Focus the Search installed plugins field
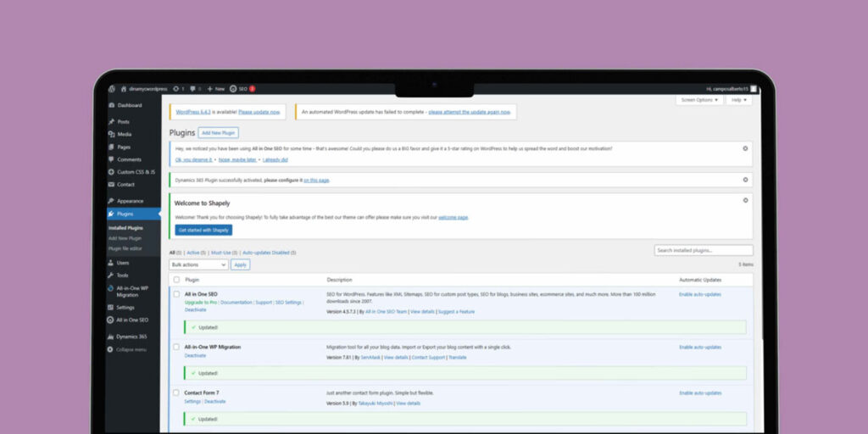Screen dimensions: 868x434 click(x=704, y=251)
